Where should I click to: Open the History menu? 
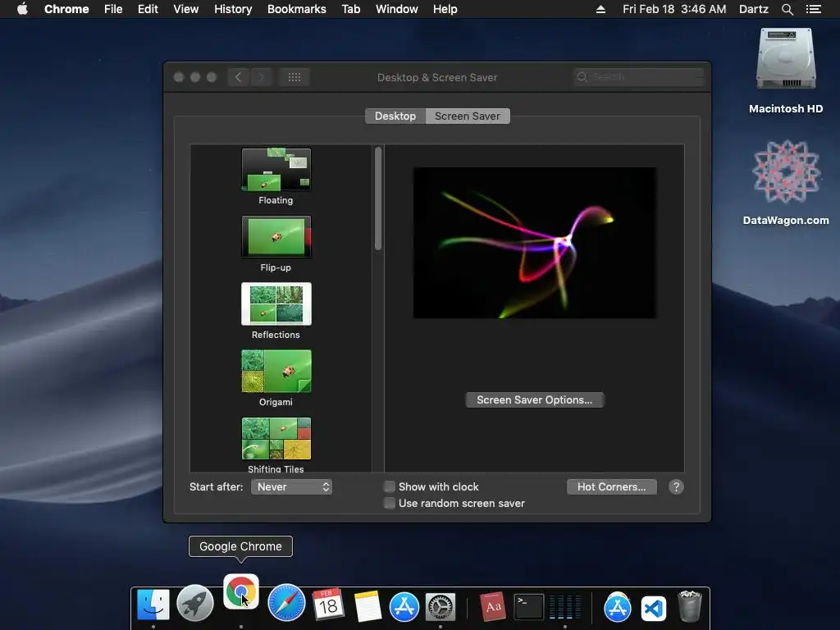click(x=233, y=9)
